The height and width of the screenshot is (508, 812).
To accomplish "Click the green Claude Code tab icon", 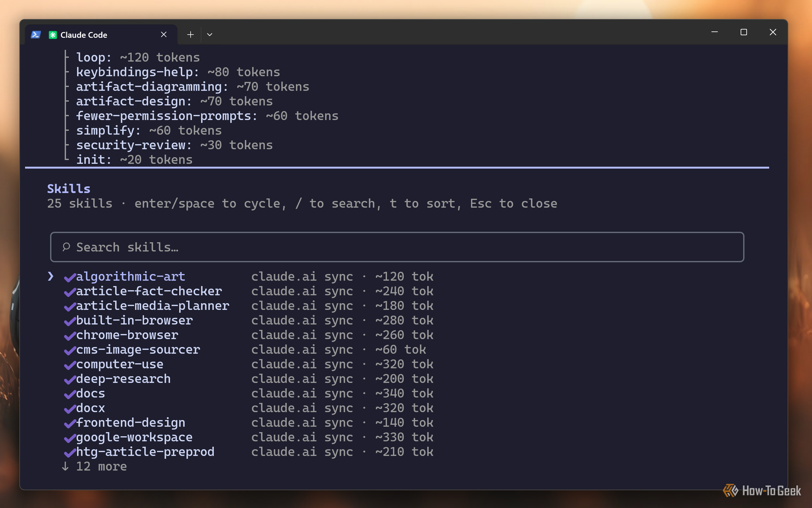I will pyautogui.click(x=53, y=35).
